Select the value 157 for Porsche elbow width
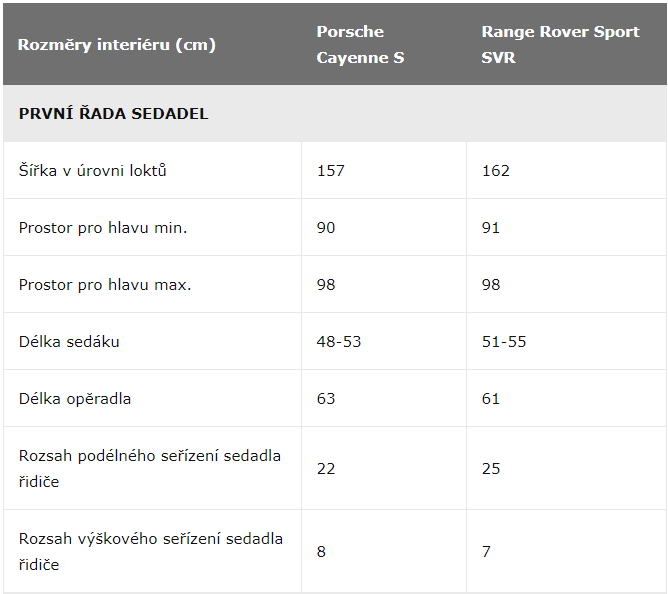This screenshot has height=594, width=668. (x=331, y=170)
